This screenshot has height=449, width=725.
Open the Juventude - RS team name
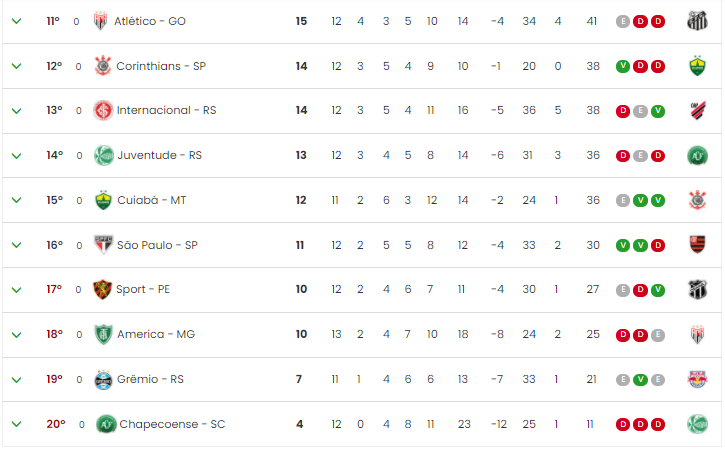160,155
